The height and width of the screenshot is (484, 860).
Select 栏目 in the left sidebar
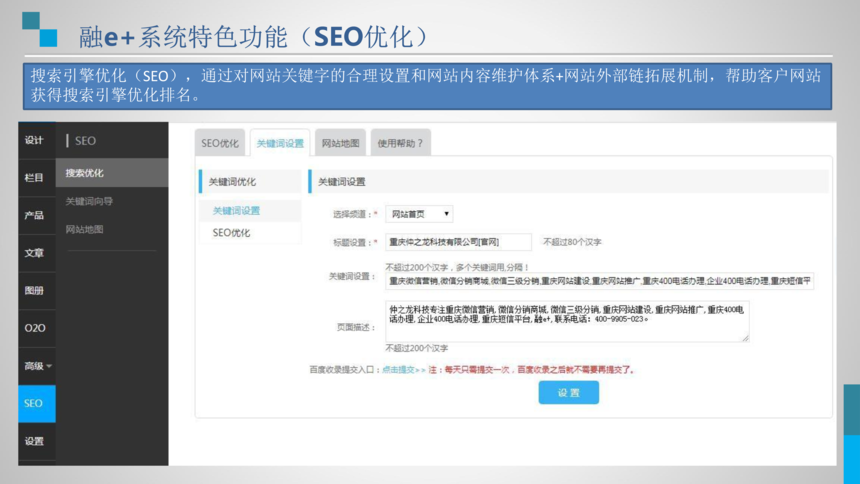click(35, 178)
